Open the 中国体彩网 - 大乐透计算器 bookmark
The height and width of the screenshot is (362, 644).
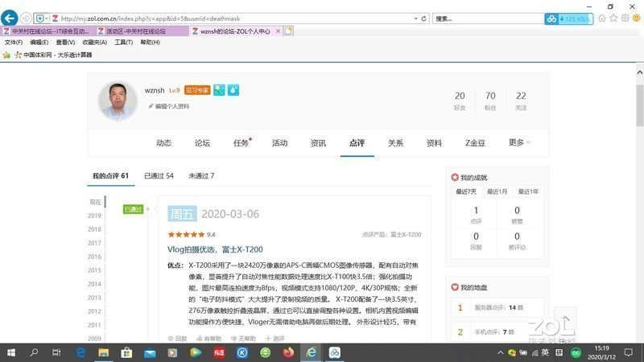(53, 55)
